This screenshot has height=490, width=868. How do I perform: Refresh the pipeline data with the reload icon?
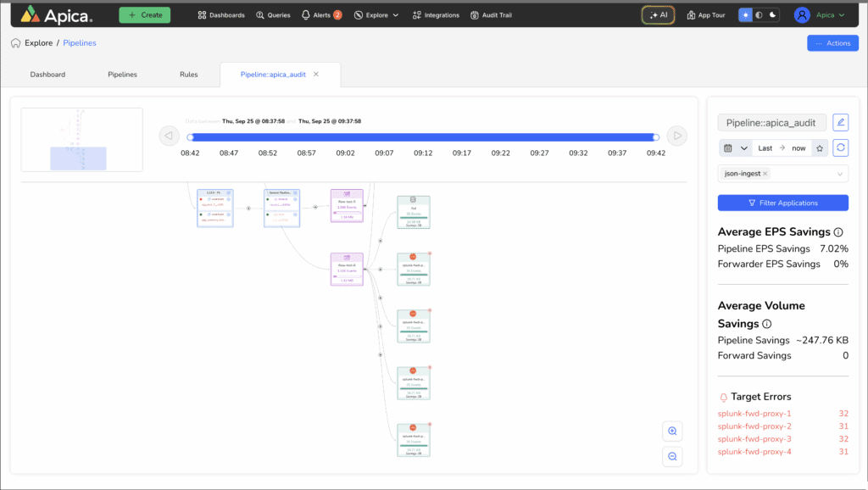[839, 147]
